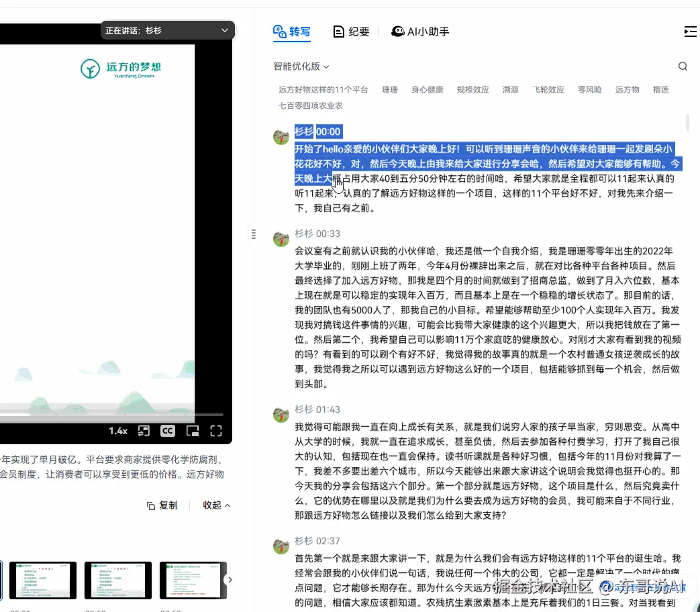Open third slide thumbnail in filmstrip
700x612 pixels.
(x=118, y=580)
